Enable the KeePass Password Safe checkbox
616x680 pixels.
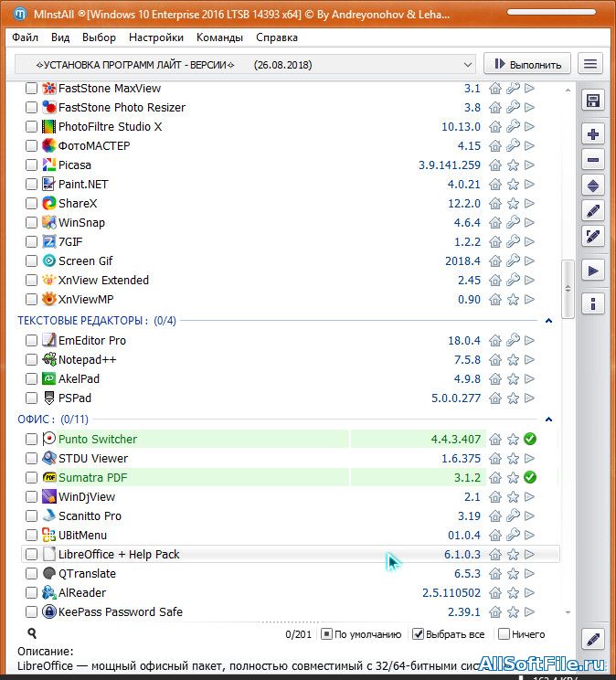click(x=31, y=612)
